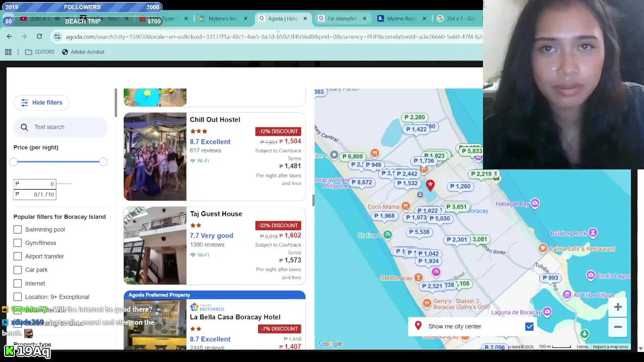
Task: Select the ₱ 8,672 map price marker
Action: coord(362,183)
